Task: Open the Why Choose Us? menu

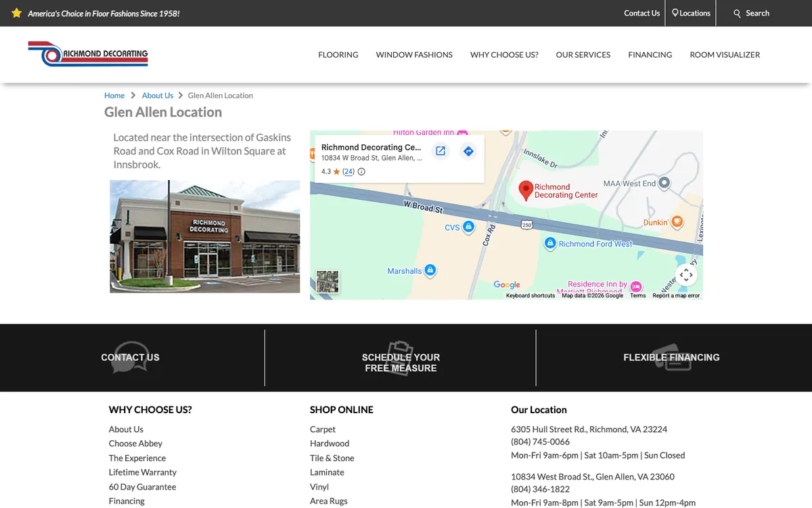Action: pos(504,55)
